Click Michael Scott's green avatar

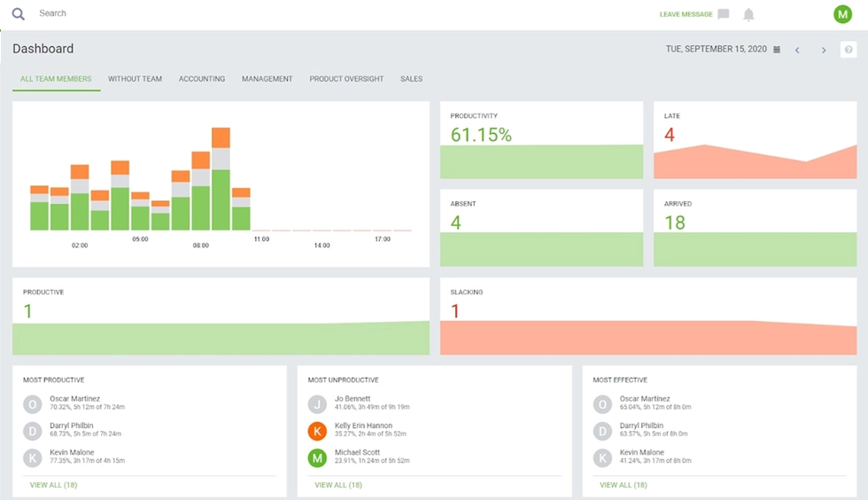[x=317, y=457]
